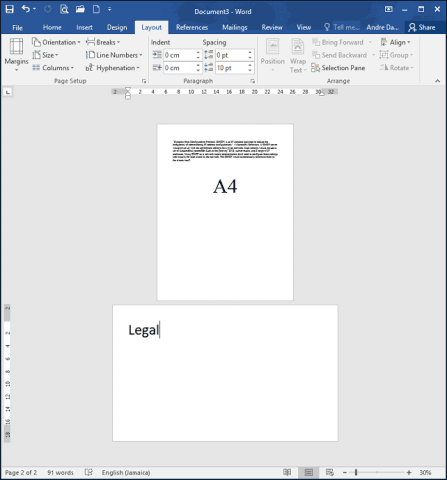The image size is (447, 480).
Task: Switch to the Design tab
Action: [117, 28]
